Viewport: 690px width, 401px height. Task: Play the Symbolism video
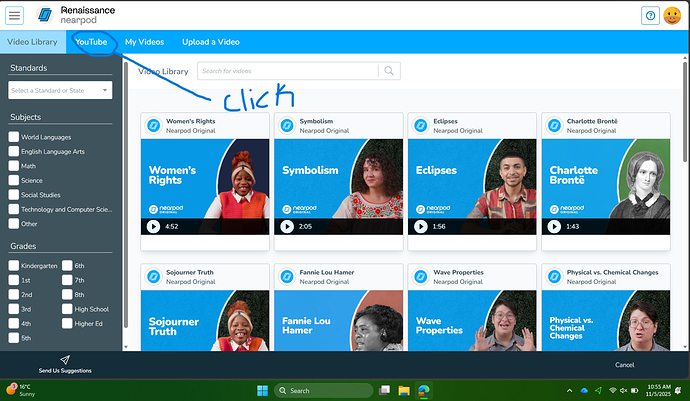287,227
